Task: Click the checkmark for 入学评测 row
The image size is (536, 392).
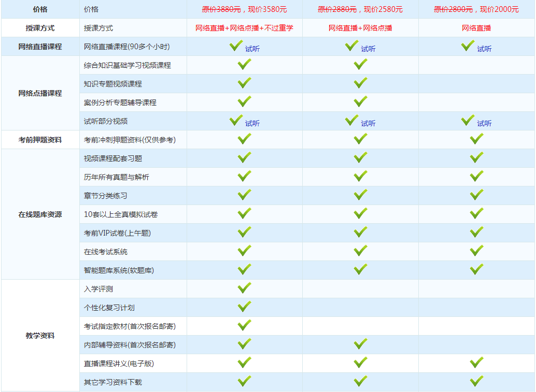Action: point(244,288)
